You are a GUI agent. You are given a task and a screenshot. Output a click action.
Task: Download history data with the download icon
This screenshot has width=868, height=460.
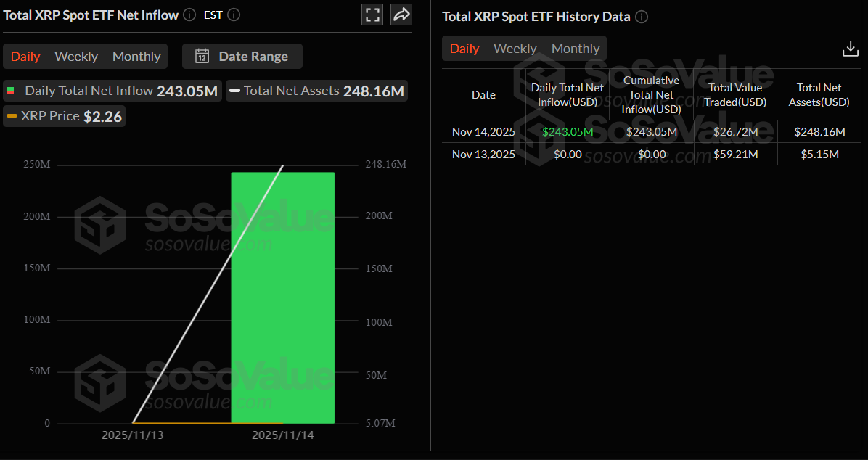pyautogui.click(x=850, y=49)
